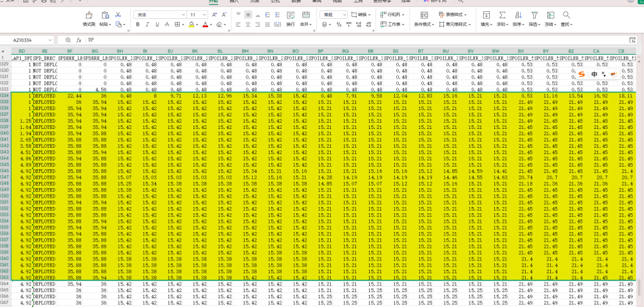Select the Format Painter tool
Viewport: 644px width, 307px height.
tap(89, 19)
